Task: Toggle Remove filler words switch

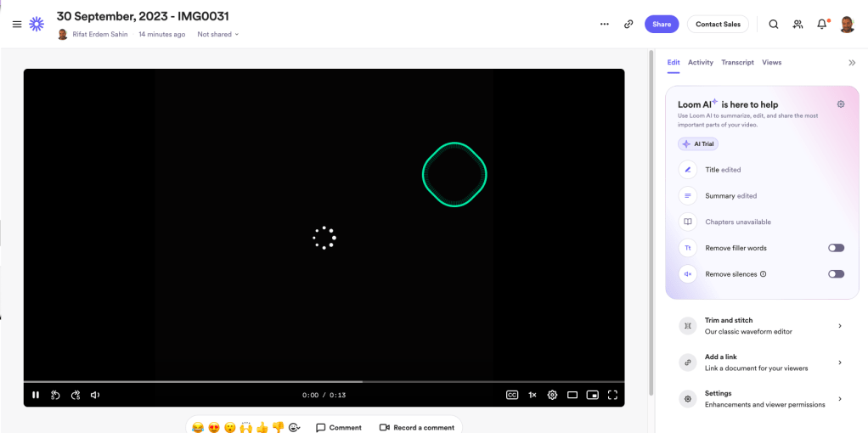Action: [x=836, y=248]
